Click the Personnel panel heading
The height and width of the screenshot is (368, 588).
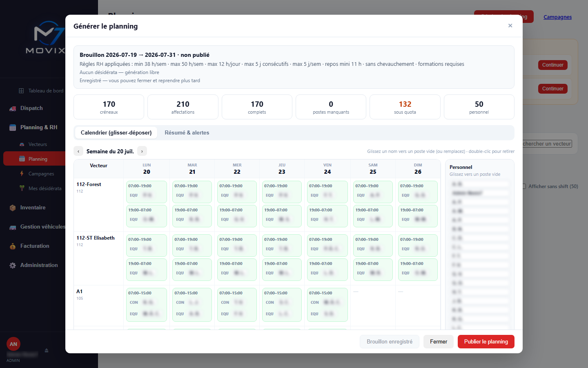click(461, 167)
